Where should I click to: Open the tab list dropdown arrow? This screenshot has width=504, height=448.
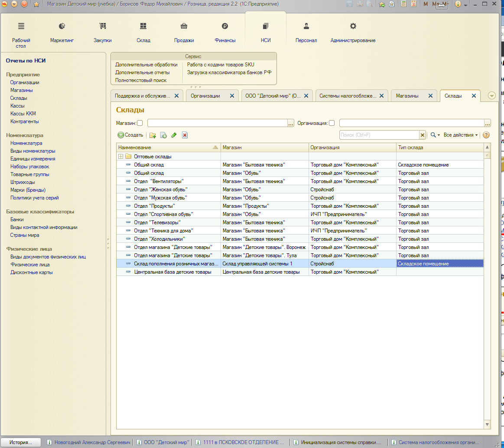pos(491,96)
